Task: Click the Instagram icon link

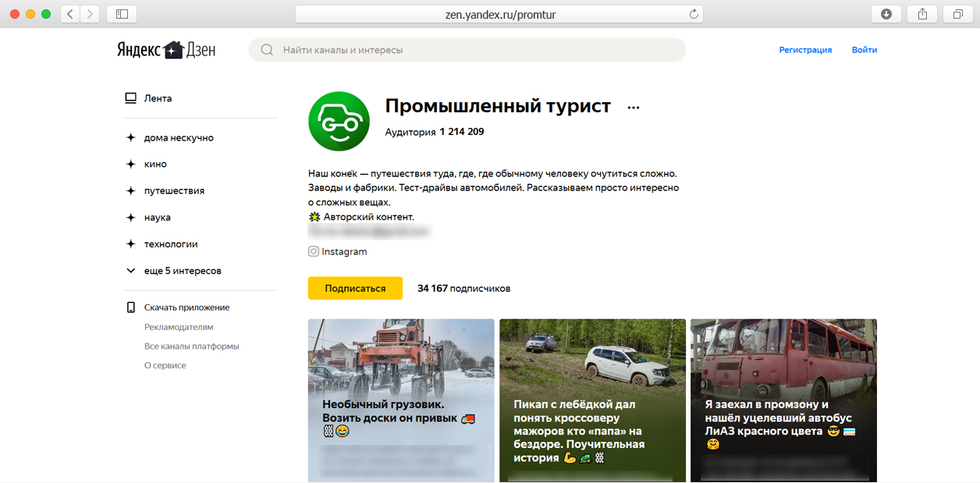Action: pos(314,252)
